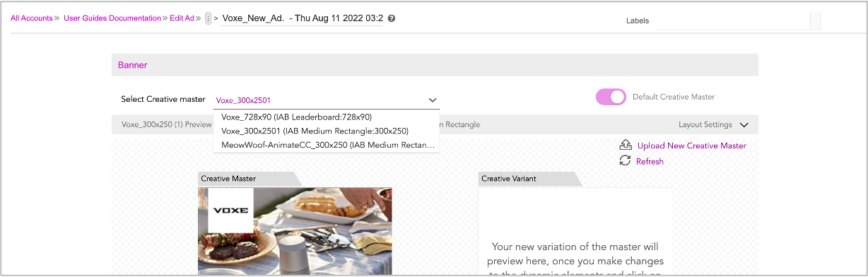Select the Creative Master preview image
This screenshot has width=868, height=277.
295,232
